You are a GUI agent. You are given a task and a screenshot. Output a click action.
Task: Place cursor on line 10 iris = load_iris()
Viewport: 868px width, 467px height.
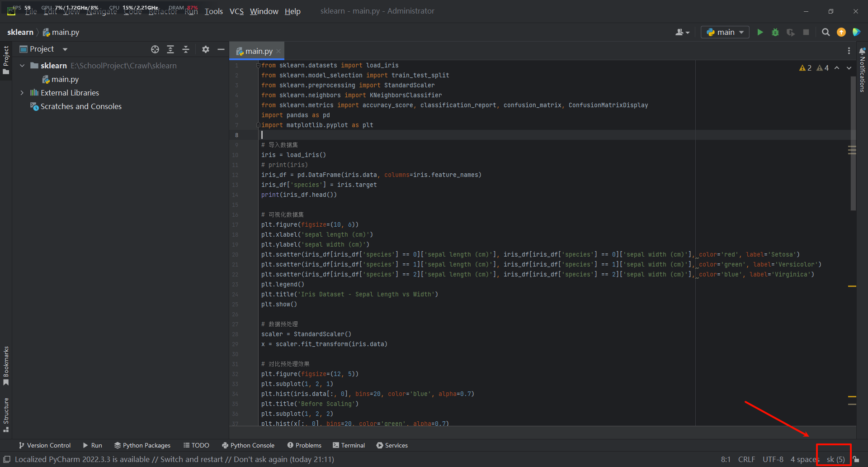(x=293, y=155)
